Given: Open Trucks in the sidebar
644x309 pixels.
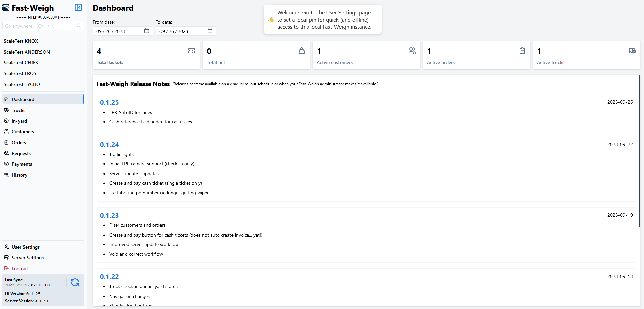Looking at the screenshot, I should pyautogui.click(x=19, y=110).
